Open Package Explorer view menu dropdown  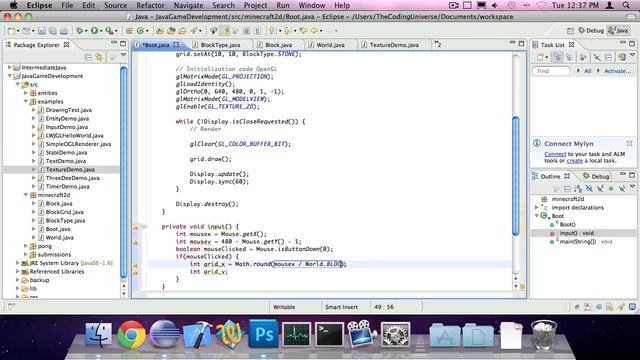click(x=124, y=56)
